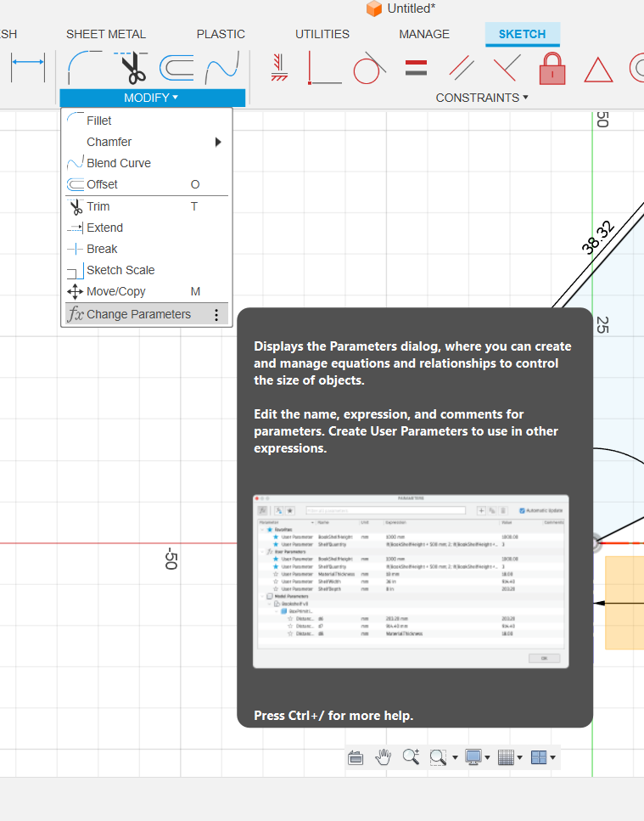Open Display Settings dropdown arrow

488,757
